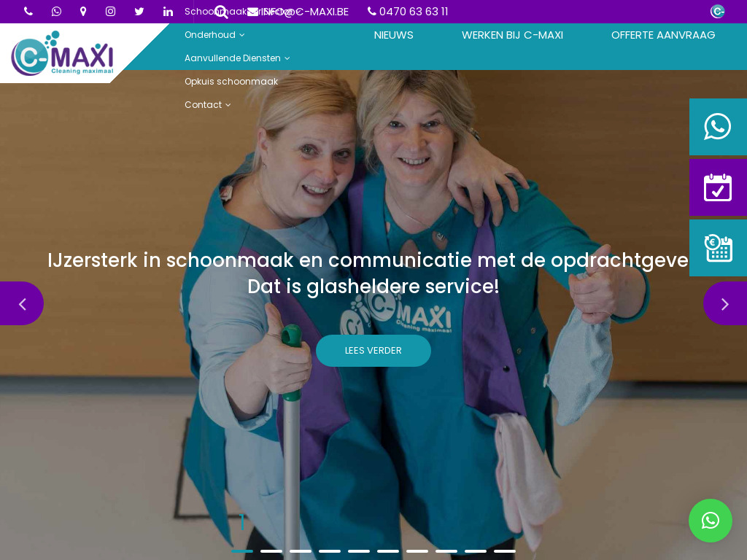Select the second slider indicator dash
The width and height of the screenshot is (747, 560).
click(x=271, y=551)
